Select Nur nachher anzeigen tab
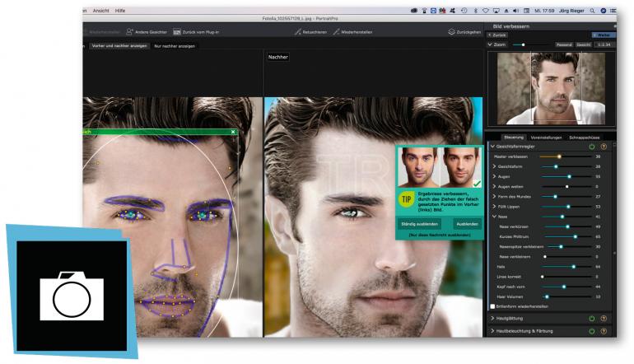634x364 pixels. tap(175, 46)
